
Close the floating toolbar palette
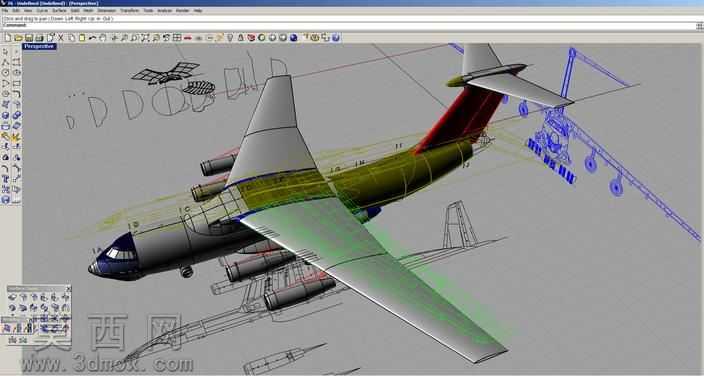[68, 288]
